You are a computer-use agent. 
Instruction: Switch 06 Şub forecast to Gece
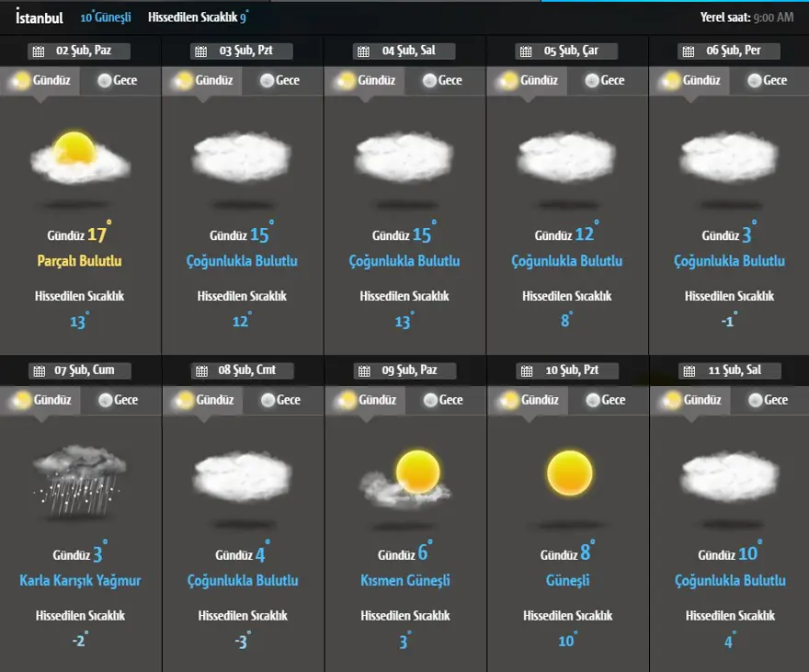(x=766, y=81)
